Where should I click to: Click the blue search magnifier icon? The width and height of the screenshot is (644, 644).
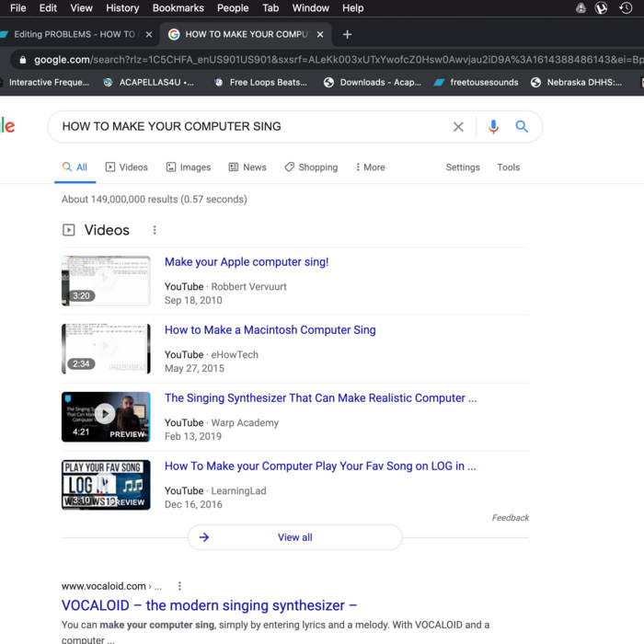(x=522, y=127)
